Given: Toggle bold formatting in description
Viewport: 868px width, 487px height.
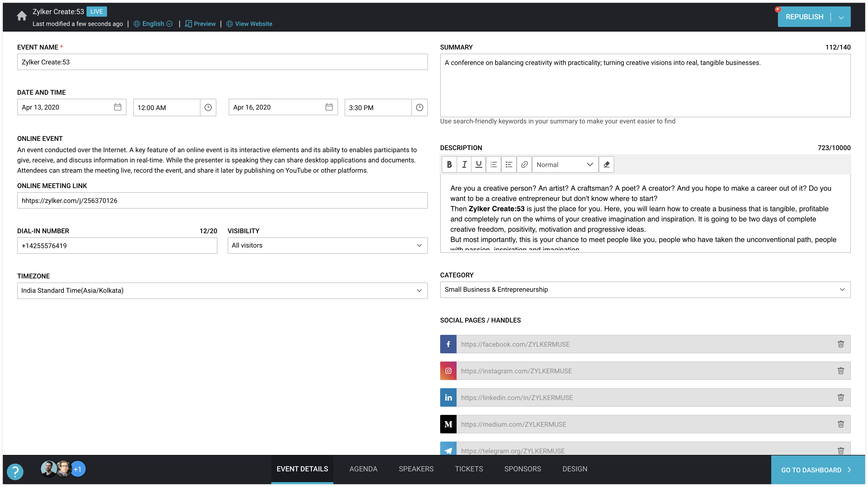Looking at the screenshot, I should pyautogui.click(x=449, y=165).
